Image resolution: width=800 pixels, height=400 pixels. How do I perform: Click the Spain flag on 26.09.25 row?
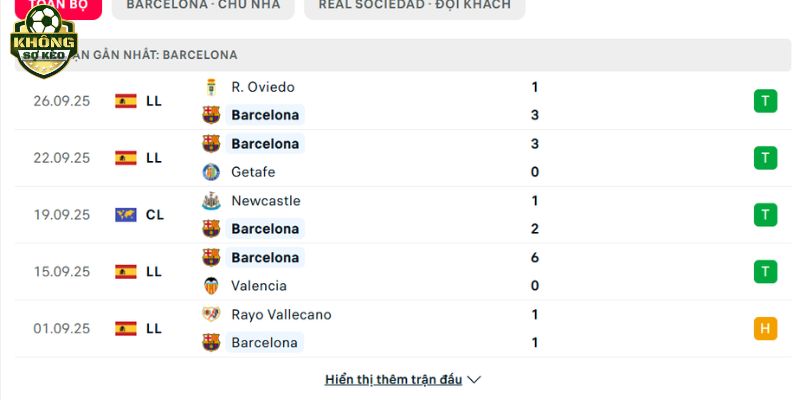coord(126,101)
